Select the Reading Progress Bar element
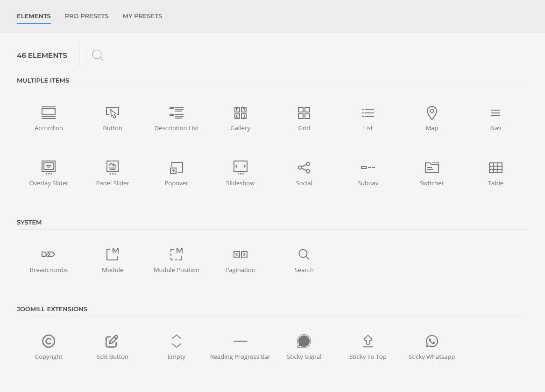This screenshot has width=545, height=392. tap(240, 347)
